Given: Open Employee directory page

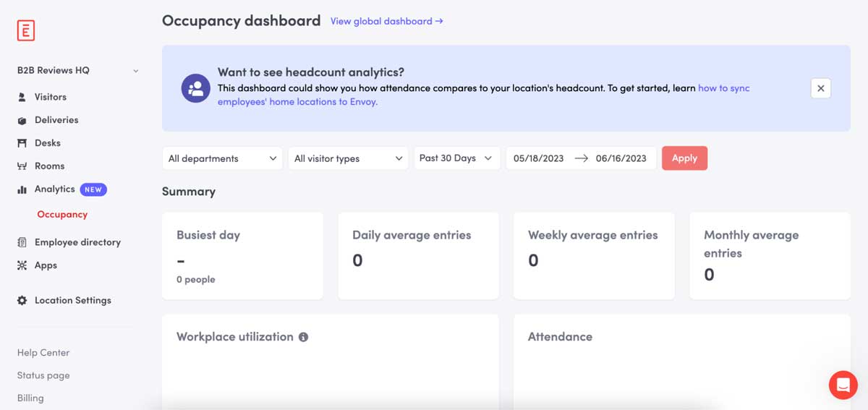Looking at the screenshot, I should (x=77, y=242).
